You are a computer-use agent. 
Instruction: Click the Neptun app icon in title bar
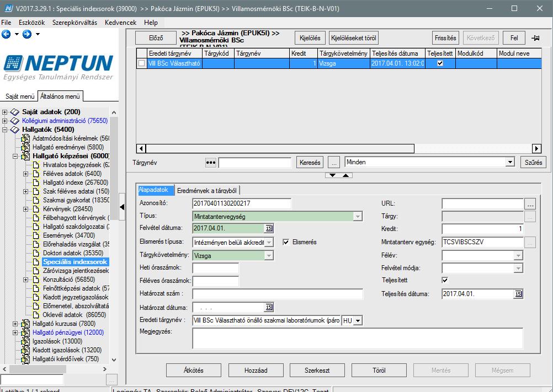[8, 8]
